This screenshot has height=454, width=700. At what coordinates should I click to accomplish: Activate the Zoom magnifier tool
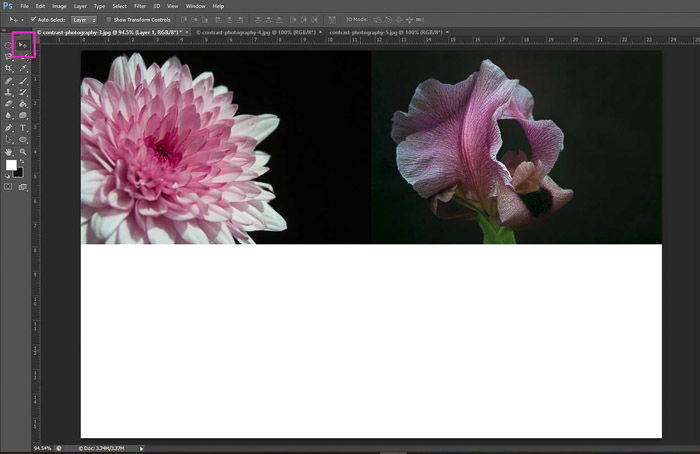click(x=22, y=152)
